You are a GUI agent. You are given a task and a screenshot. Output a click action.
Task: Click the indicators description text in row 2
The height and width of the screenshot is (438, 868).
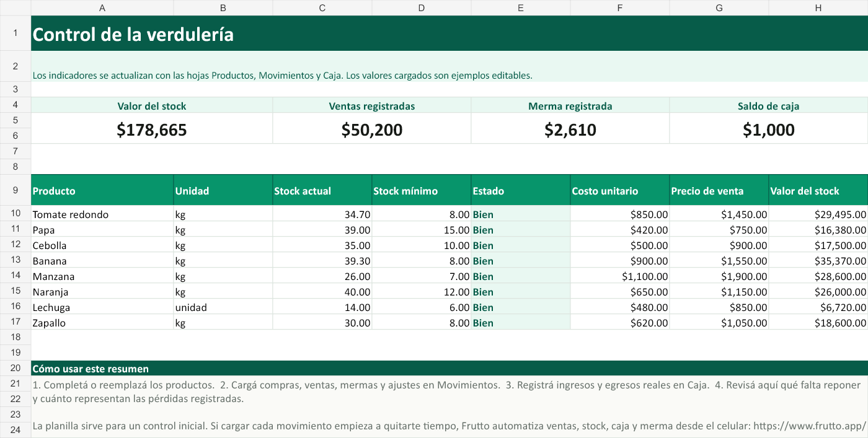click(x=283, y=76)
